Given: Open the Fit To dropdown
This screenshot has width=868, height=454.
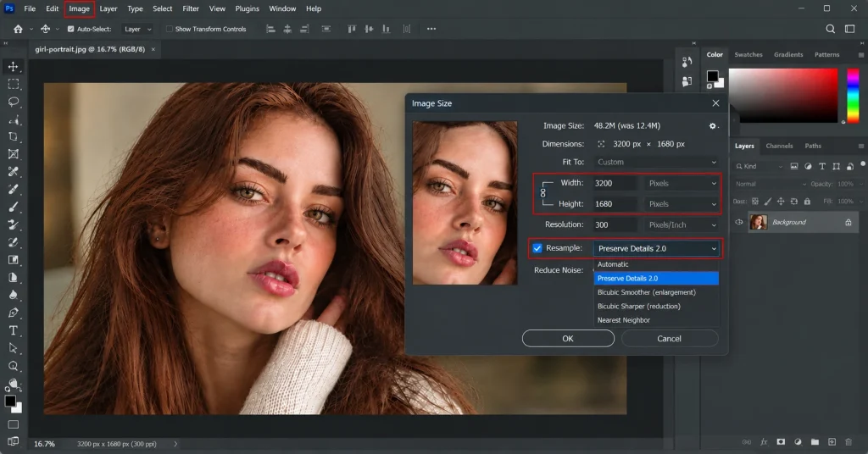Looking at the screenshot, I should 656,162.
